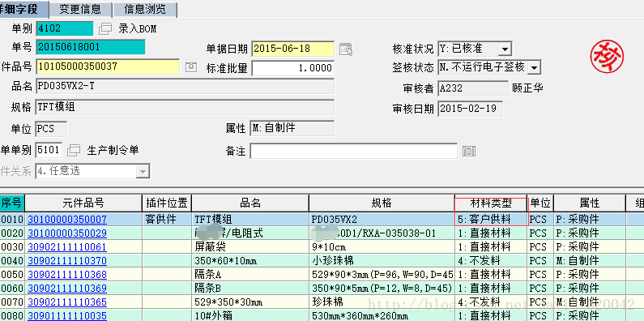Open component link 30902111110365

tap(67, 302)
